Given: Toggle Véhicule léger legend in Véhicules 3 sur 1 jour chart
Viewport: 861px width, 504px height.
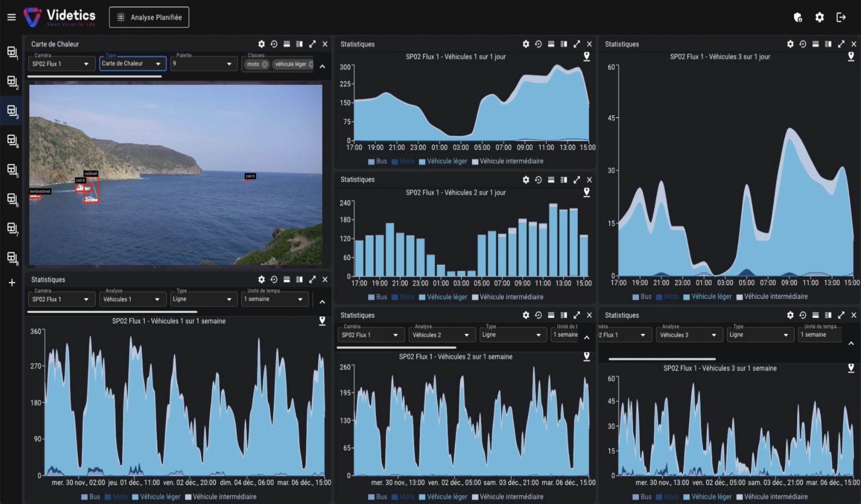Looking at the screenshot, I should click(707, 297).
